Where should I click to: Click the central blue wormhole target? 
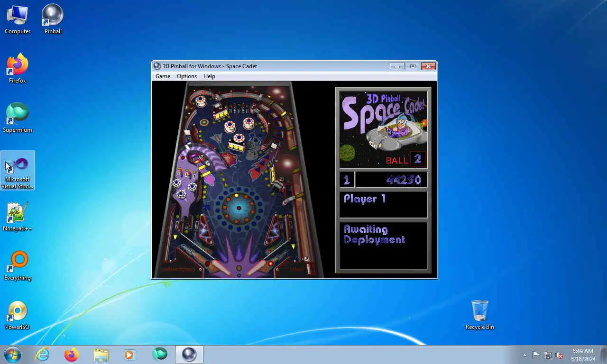239,208
